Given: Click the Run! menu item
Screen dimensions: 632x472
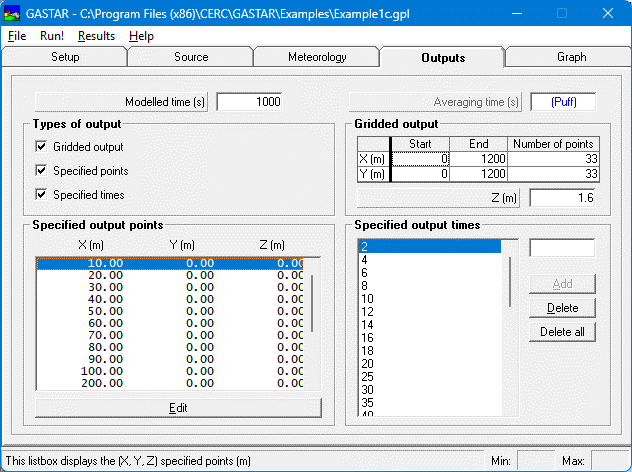Looking at the screenshot, I should click(x=52, y=36).
